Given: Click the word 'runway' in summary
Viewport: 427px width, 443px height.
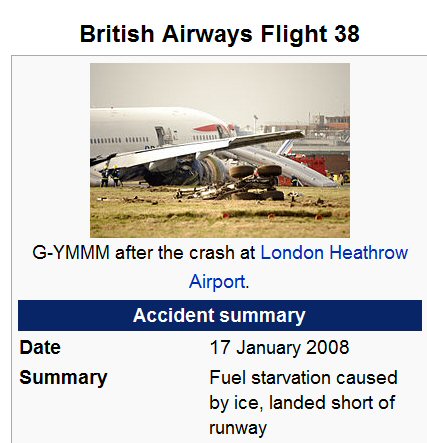Looking at the screenshot, I should click(238, 428).
